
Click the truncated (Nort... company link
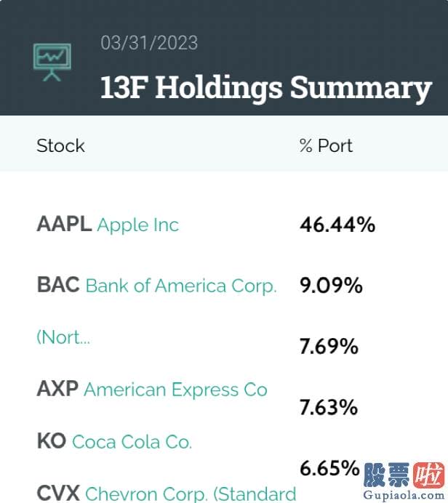tap(63, 337)
